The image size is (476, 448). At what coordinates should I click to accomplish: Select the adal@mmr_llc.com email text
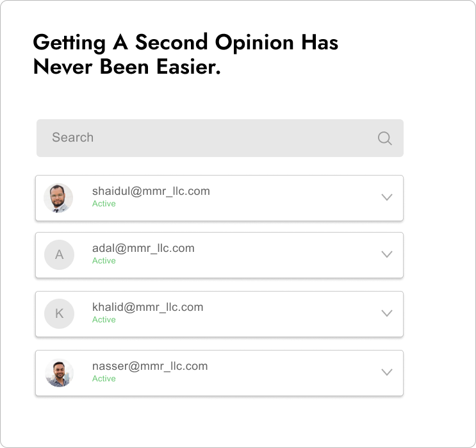pyautogui.click(x=144, y=248)
